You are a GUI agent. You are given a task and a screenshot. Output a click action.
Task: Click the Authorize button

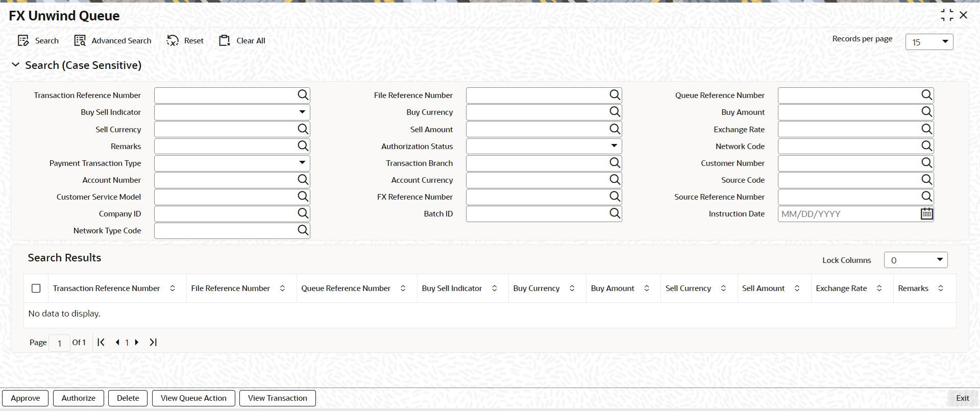(79, 398)
